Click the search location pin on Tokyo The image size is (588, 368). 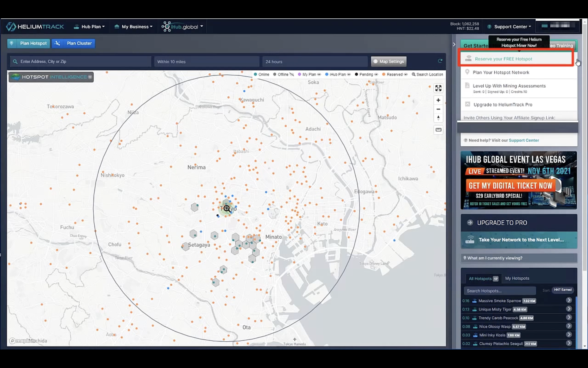coord(227,209)
